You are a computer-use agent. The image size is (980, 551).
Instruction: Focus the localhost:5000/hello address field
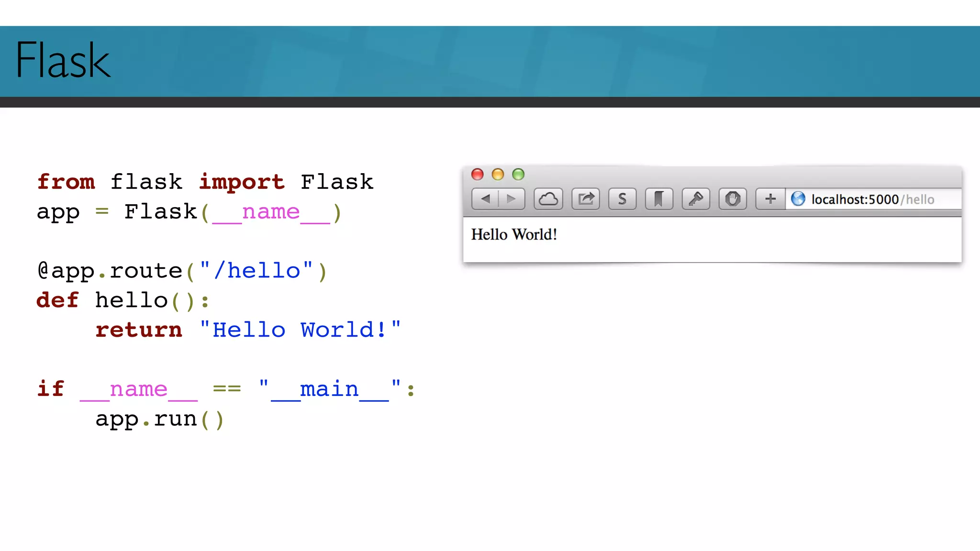[x=873, y=199]
